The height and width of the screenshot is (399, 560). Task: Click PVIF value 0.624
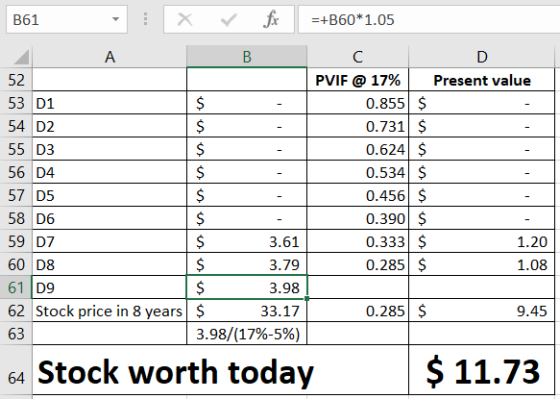pyautogui.click(x=358, y=149)
